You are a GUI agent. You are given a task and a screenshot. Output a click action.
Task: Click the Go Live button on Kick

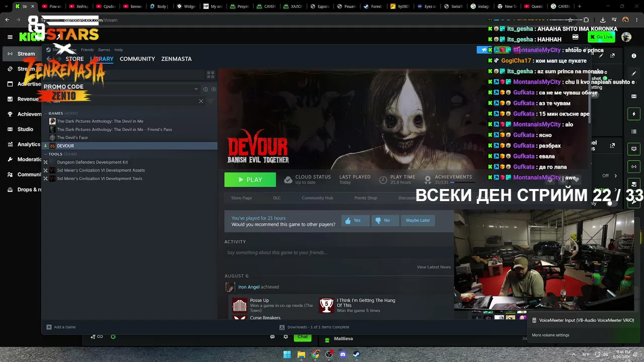pyautogui.click(x=602, y=37)
